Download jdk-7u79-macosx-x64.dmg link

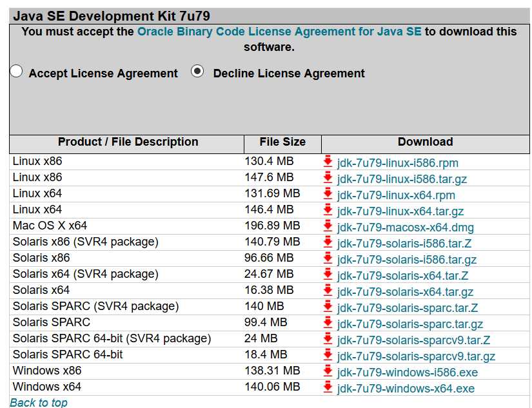pos(406,228)
